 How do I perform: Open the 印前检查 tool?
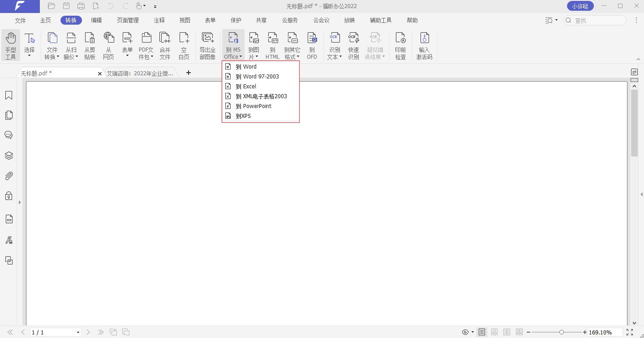click(x=400, y=45)
